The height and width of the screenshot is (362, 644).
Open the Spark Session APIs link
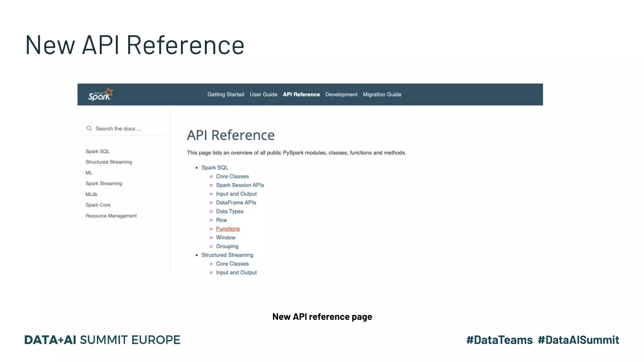[240, 185]
